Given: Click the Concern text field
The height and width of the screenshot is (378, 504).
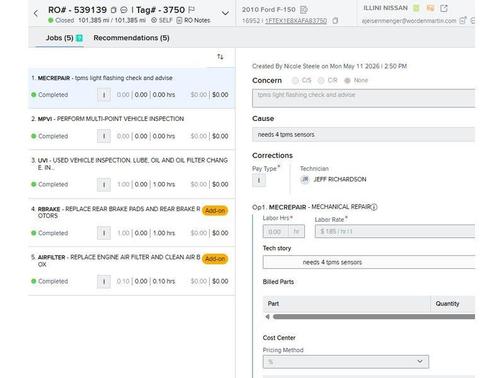Looking at the screenshot, I should [364, 98].
